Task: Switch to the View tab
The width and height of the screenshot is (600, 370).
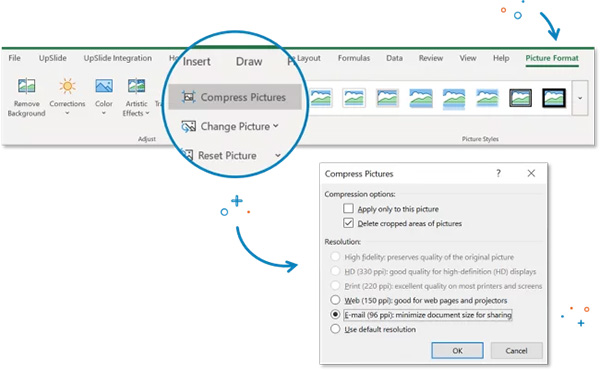Action: 468,58
